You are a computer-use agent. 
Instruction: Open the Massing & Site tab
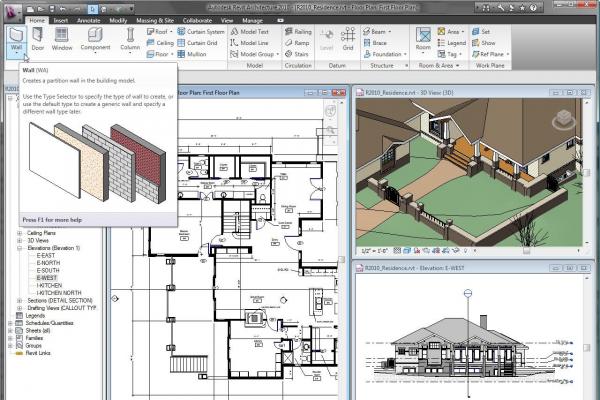[156, 19]
